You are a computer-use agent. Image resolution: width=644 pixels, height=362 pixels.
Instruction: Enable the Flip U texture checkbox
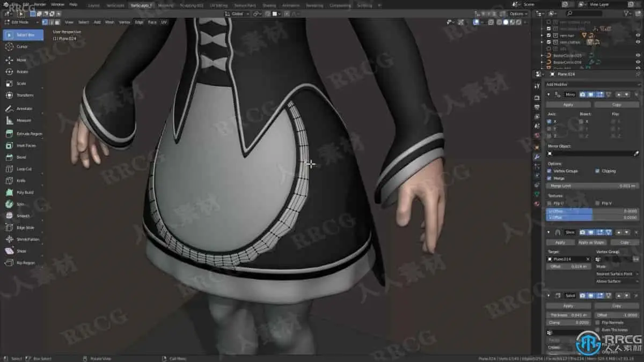(x=549, y=203)
